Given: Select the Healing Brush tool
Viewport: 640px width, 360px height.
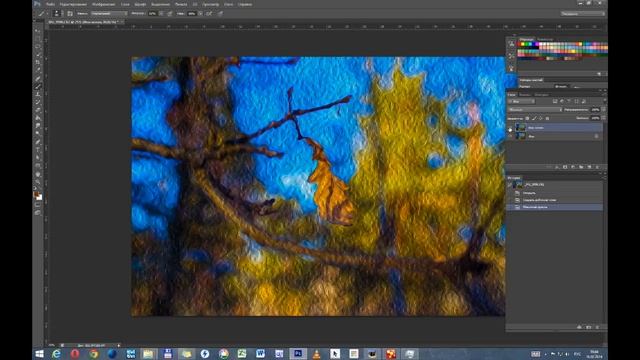Looking at the screenshot, I should 38,78.
